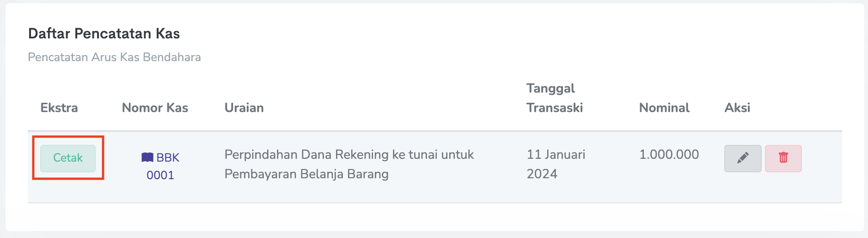Click the 2024 year in the date cell
Viewport: 868px width, 238px height.
(542, 174)
